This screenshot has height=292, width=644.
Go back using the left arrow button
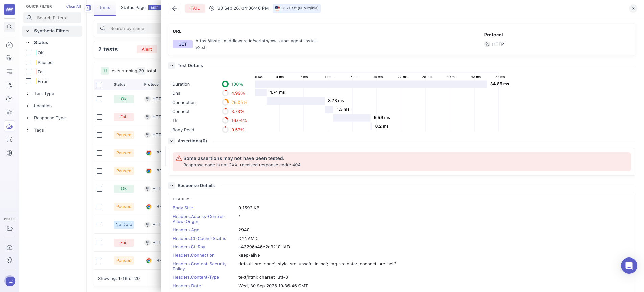tap(175, 8)
